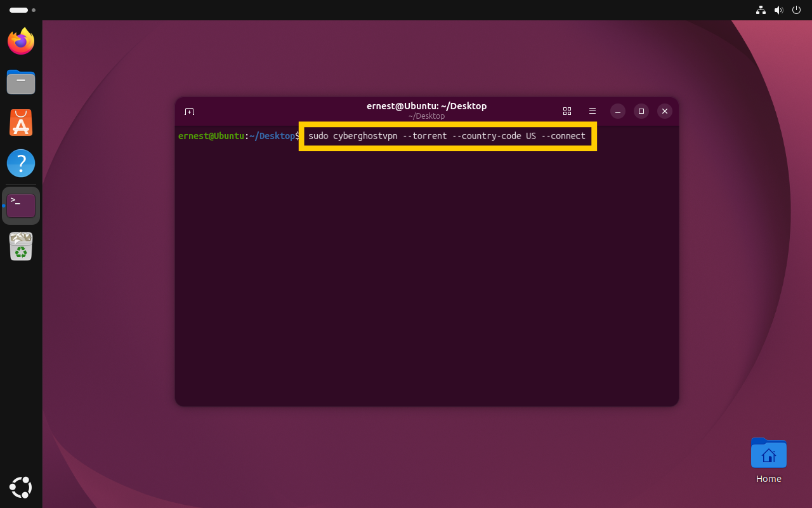
Task: Select the Home label under desktop folder
Action: (x=769, y=479)
